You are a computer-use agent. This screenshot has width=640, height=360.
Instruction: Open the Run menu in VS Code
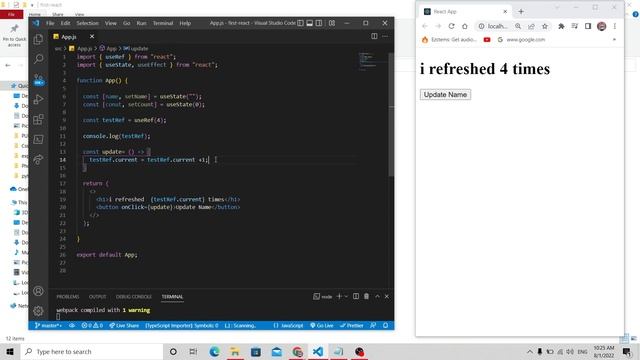(141, 23)
